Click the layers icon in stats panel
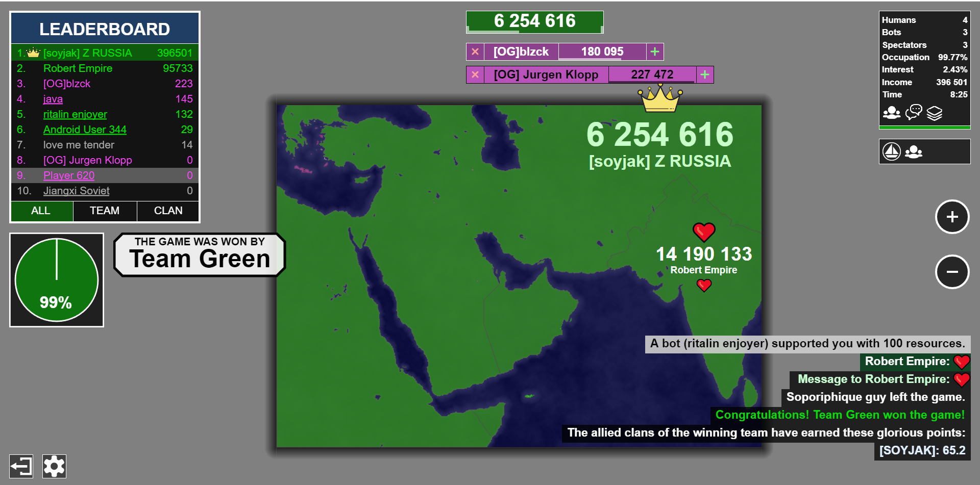This screenshot has width=980, height=485. pyautogui.click(x=935, y=113)
